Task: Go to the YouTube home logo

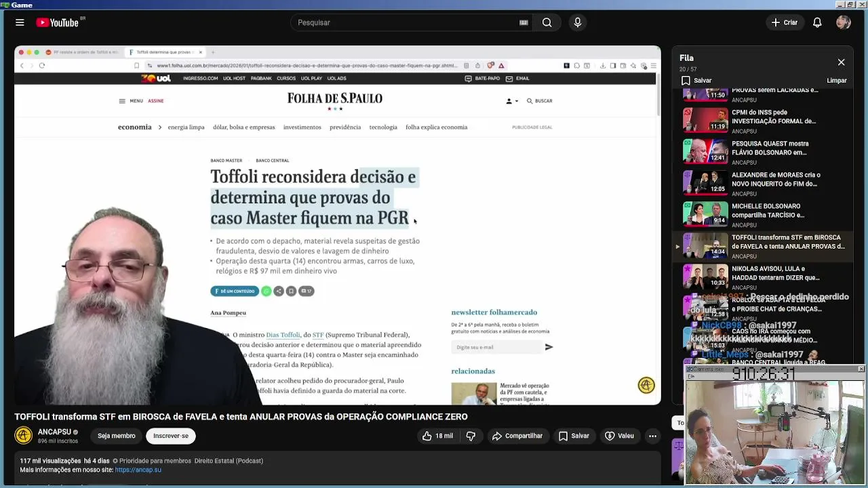Action: pos(58,22)
